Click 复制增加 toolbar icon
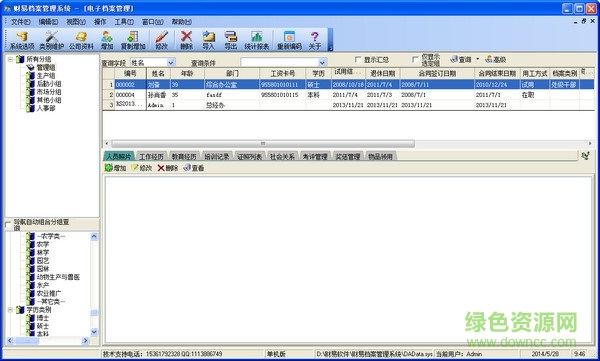 133,40
